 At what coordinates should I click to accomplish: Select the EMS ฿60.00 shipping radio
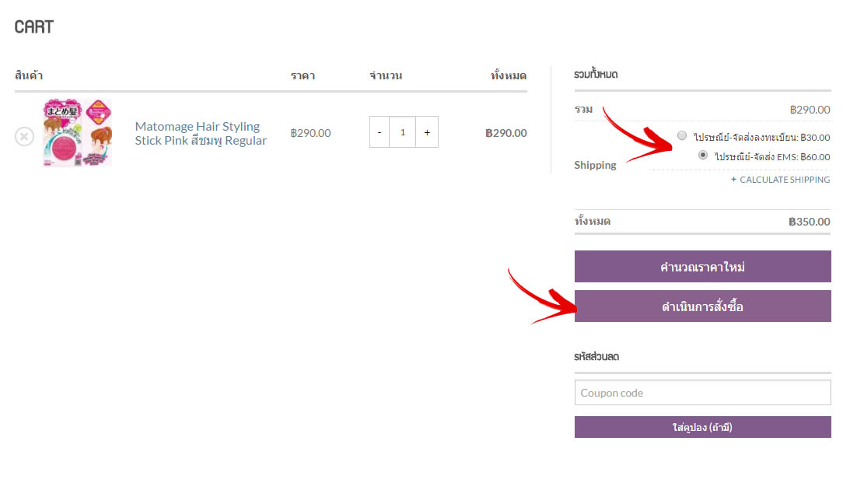(x=703, y=155)
